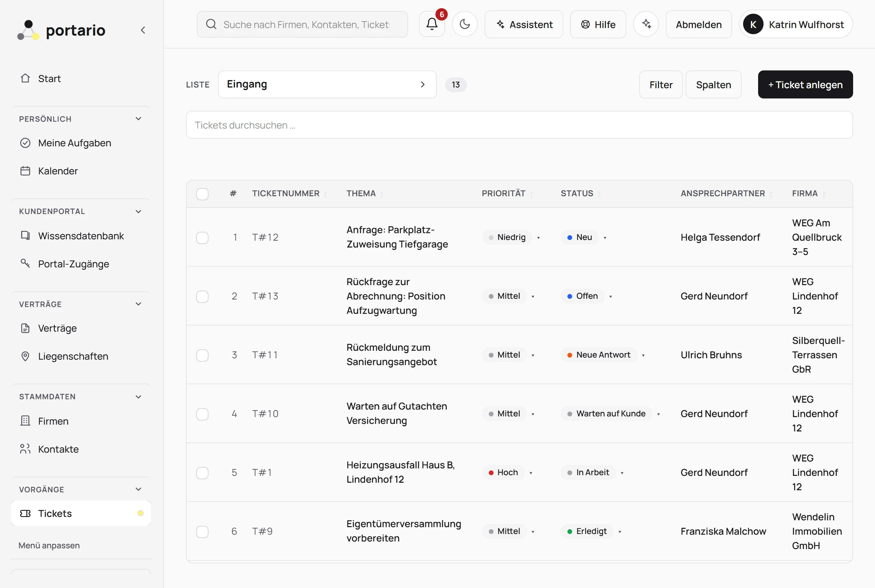Click the global search field
The image size is (875, 588).
click(x=302, y=24)
